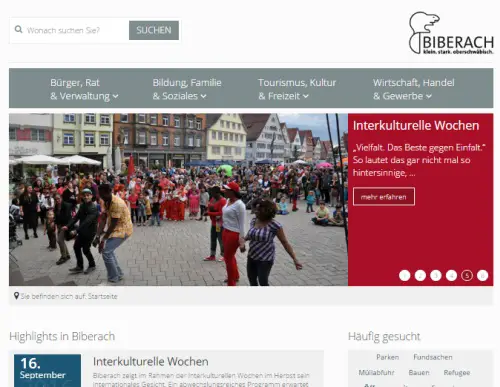The height and width of the screenshot is (387, 500).
Task: Select slide indicator dot 1
Action: (x=404, y=275)
